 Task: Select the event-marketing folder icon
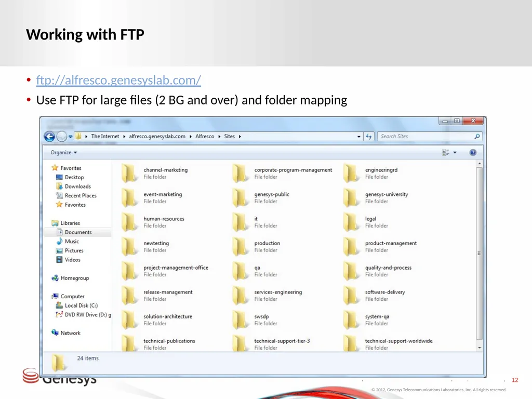[x=129, y=197]
